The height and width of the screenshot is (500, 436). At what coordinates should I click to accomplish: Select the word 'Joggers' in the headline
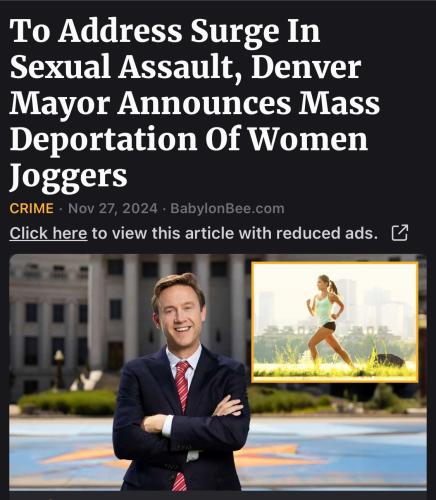pyautogui.click(x=68, y=177)
